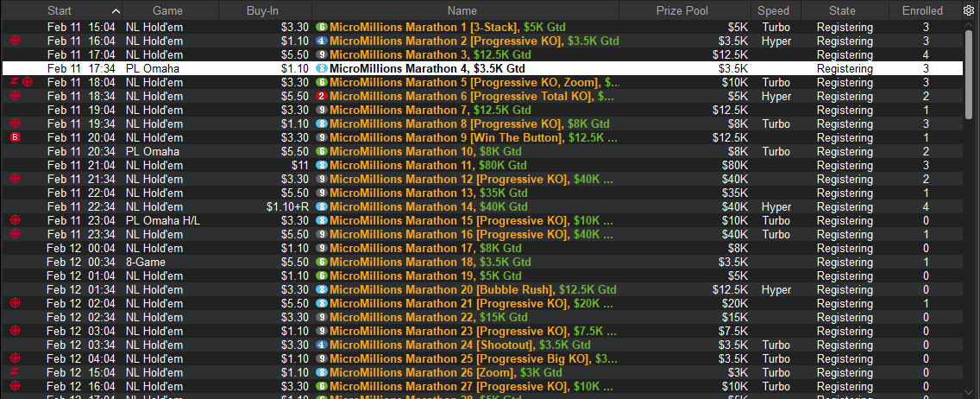Select MicroMillions Marathon 13 tournament name

(428, 193)
